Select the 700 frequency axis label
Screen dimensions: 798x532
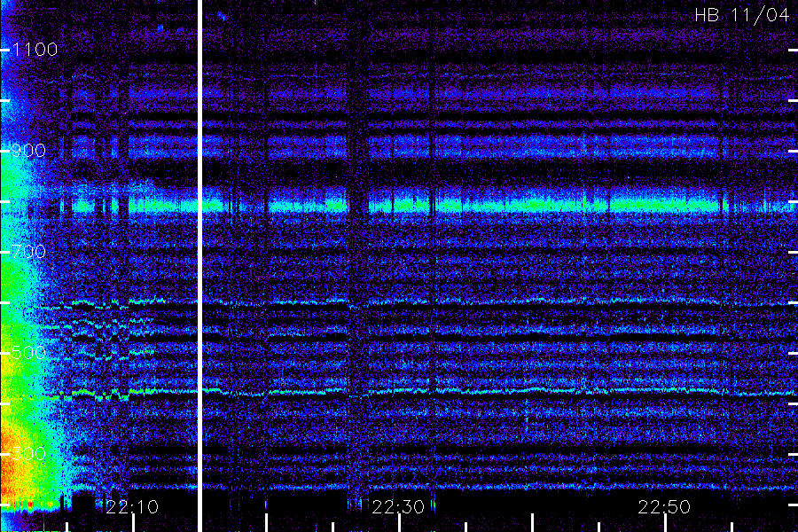(28, 252)
